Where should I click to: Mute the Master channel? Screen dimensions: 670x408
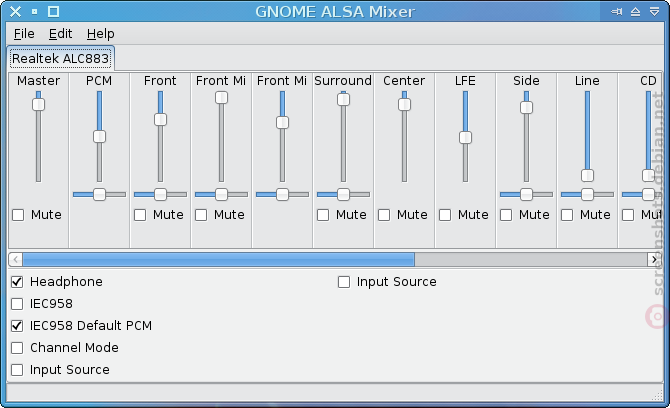coord(18,215)
